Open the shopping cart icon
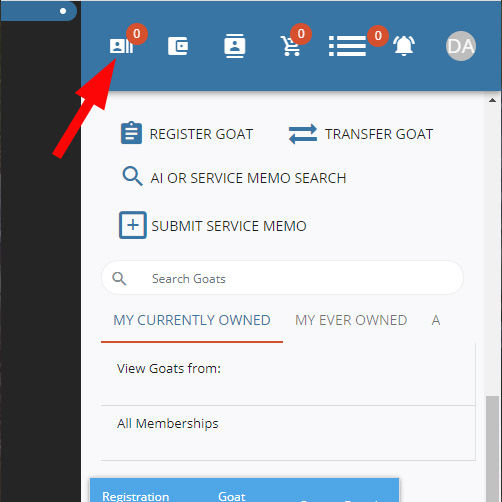502x502 pixels. click(x=291, y=46)
